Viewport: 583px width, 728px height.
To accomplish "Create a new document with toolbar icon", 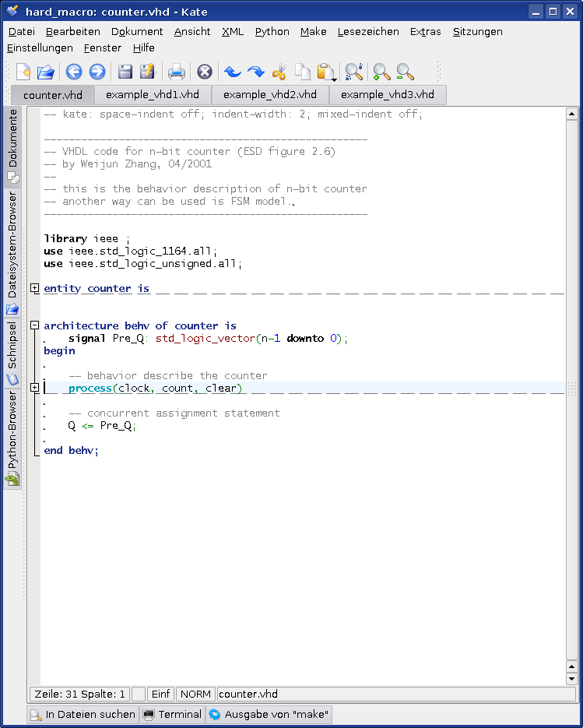I will (23, 72).
